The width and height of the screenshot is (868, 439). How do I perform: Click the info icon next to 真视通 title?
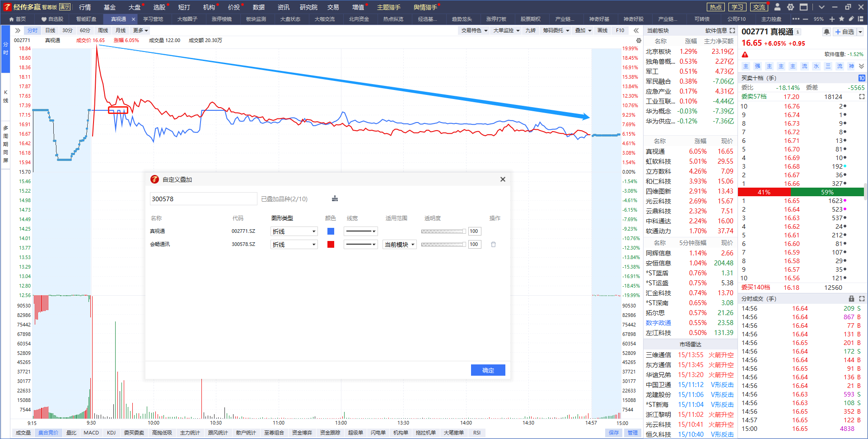point(798,32)
